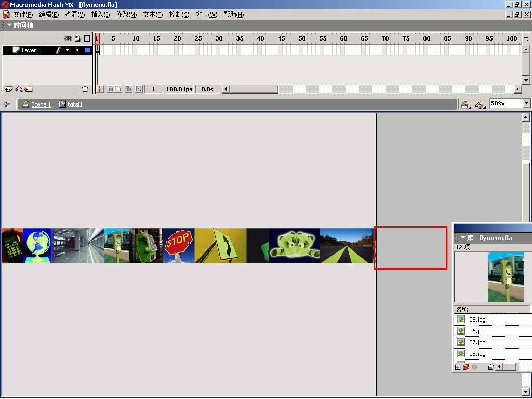Collapse the 库 - flymenu.fla library panel
The width and height of the screenshot is (532, 399).
pos(463,238)
